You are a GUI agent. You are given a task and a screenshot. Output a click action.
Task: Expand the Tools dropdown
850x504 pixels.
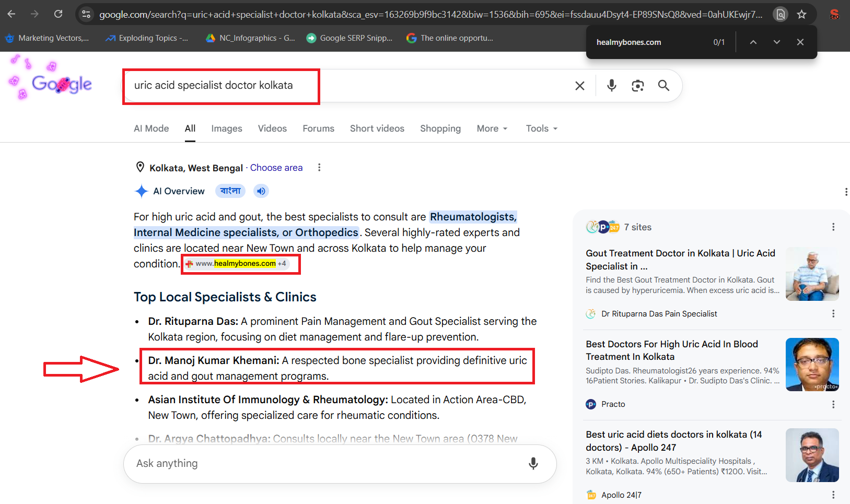coord(542,128)
